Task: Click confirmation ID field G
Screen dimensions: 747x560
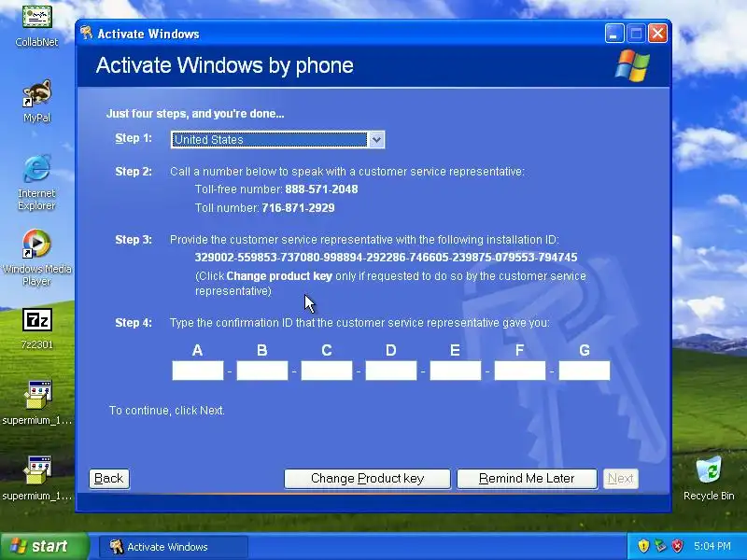Action: click(x=585, y=371)
